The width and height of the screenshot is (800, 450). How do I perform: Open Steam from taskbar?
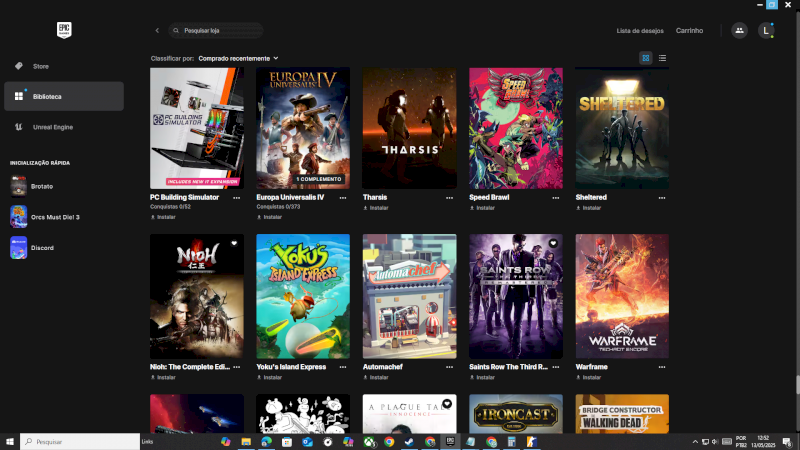point(409,442)
